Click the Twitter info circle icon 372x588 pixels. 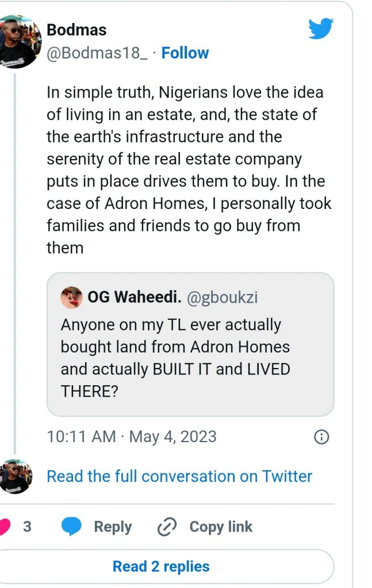coord(321,438)
